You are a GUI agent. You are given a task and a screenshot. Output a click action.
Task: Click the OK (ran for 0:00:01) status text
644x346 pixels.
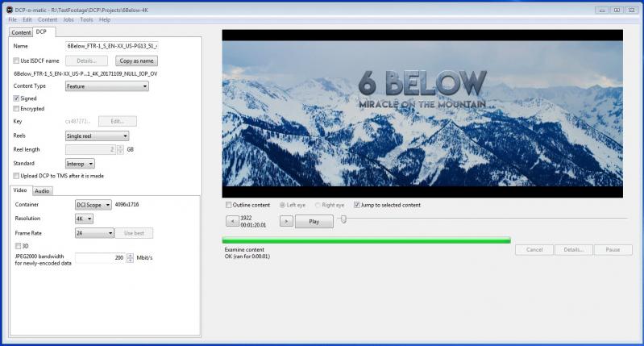click(x=247, y=256)
